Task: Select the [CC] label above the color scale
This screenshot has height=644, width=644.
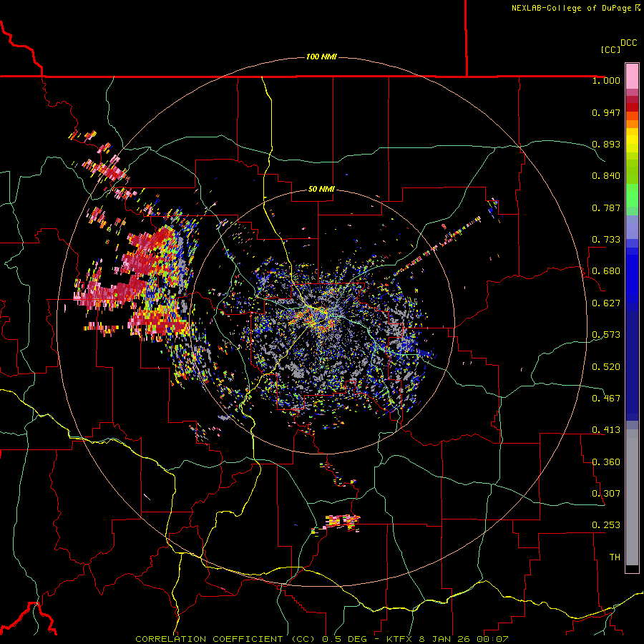Action: (x=610, y=49)
